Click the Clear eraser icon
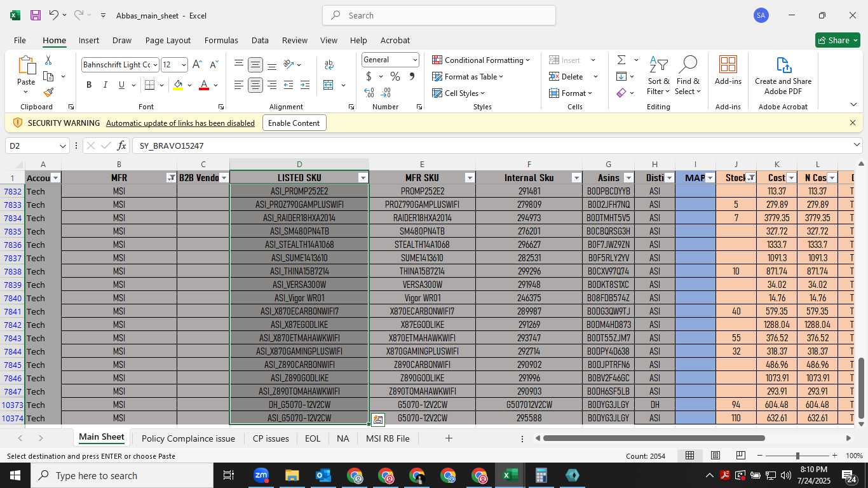This screenshot has width=868, height=488. [621, 93]
